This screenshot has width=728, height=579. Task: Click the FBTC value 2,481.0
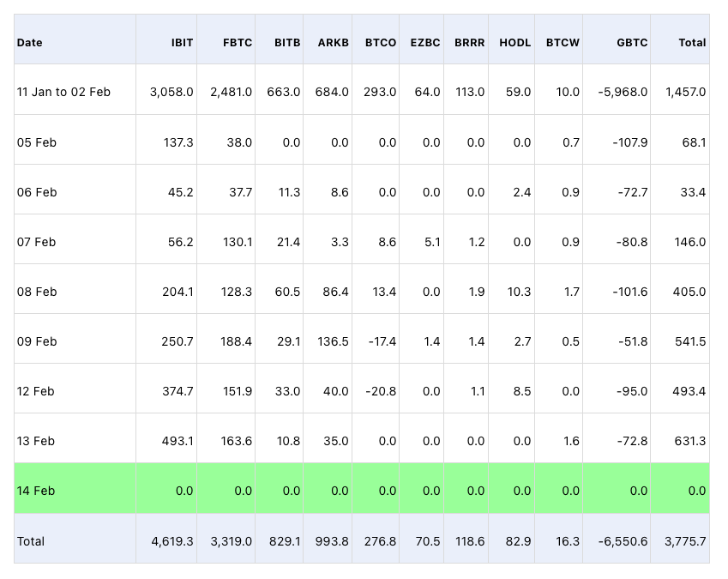[x=231, y=92]
